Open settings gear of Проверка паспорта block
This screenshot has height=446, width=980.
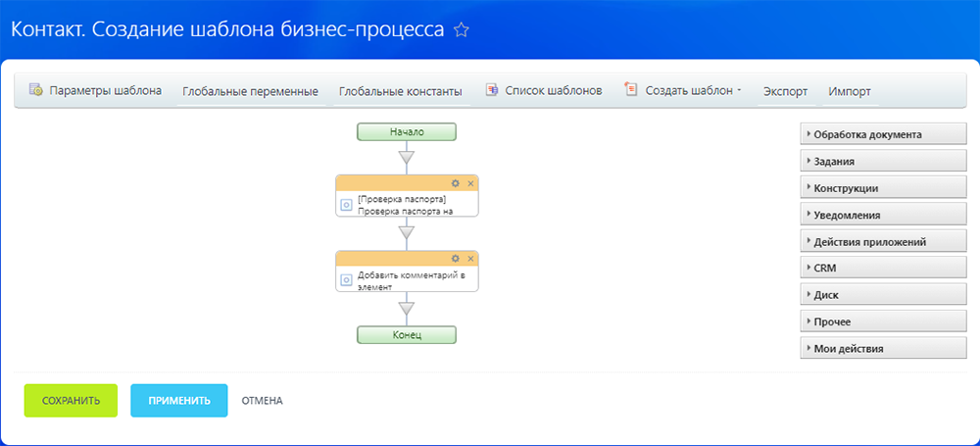455,183
